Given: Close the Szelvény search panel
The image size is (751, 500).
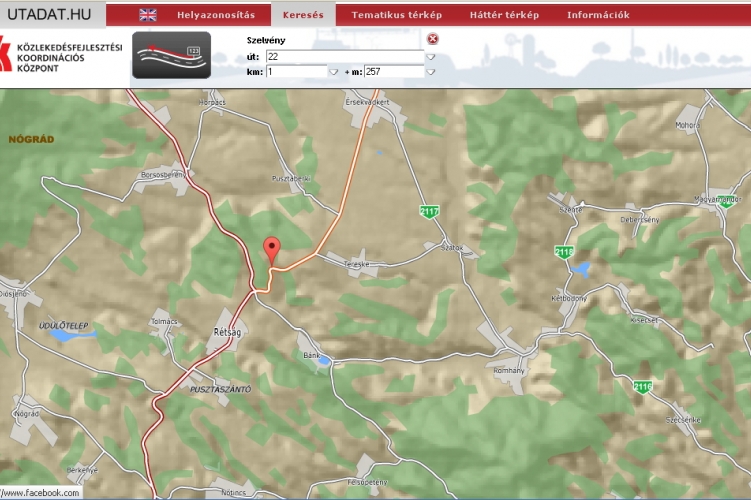Looking at the screenshot, I should pyautogui.click(x=432, y=39).
